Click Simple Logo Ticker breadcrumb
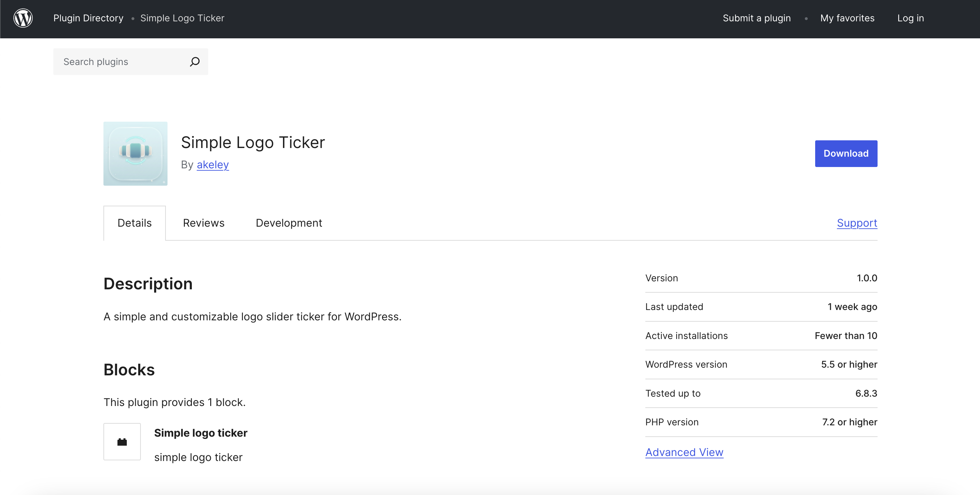Viewport: 980px width, 495px height. click(x=182, y=18)
